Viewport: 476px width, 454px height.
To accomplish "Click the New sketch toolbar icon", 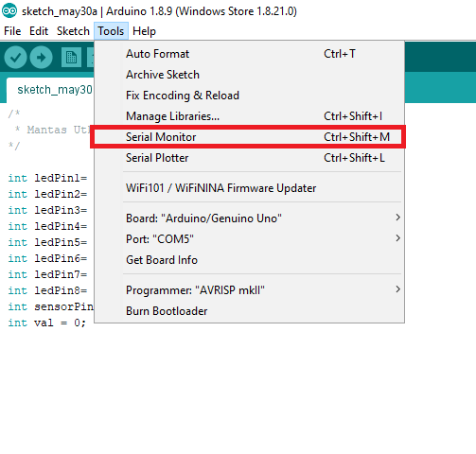I will click(x=71, y=58).
